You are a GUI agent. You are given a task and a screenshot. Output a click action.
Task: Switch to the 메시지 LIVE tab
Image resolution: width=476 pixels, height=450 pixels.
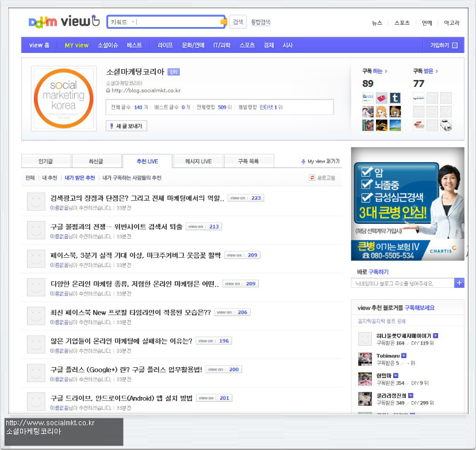[x=198, y=161]
